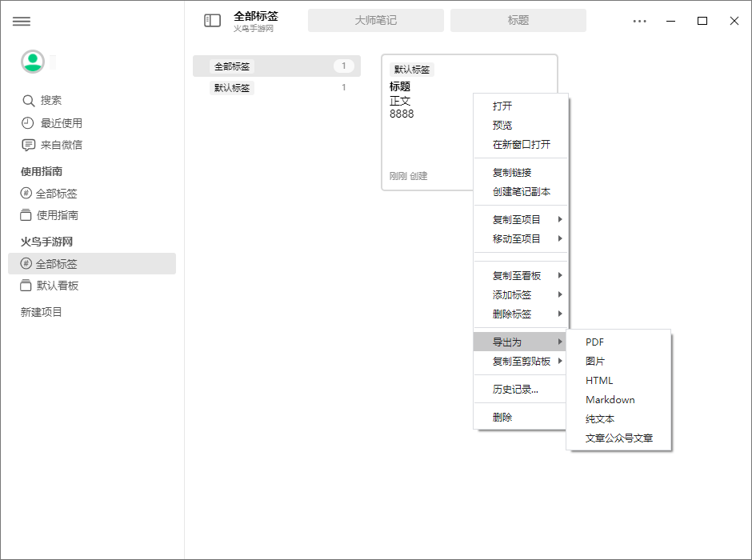Screen dimensions: 752x560
Task: Select 复制至看板 menu entry
Action: pos(520,276)
